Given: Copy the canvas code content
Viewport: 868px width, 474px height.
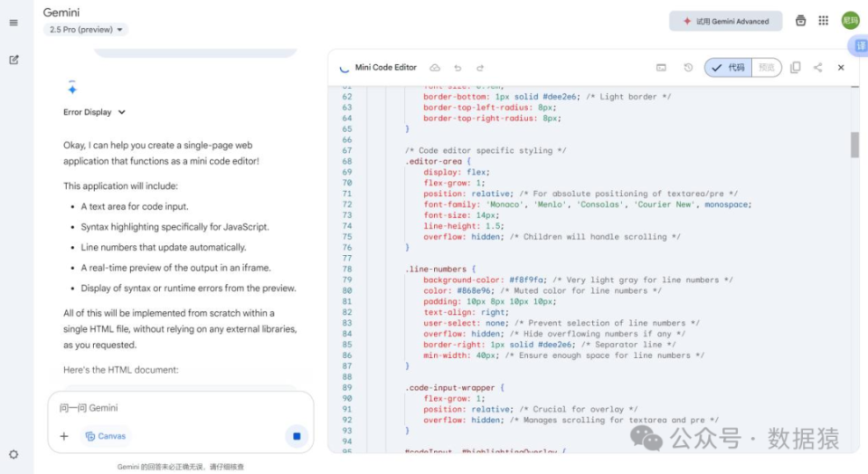Looking at the screenshot, I should (796, 68).
